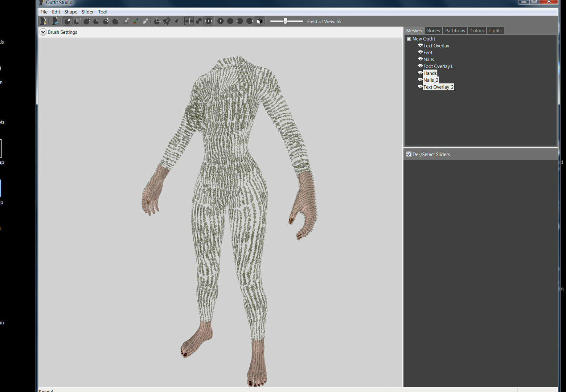Viewport: 566px width, 392px height.
Task: Collapse the New Outfit tree node
Action: coord(409,39)
